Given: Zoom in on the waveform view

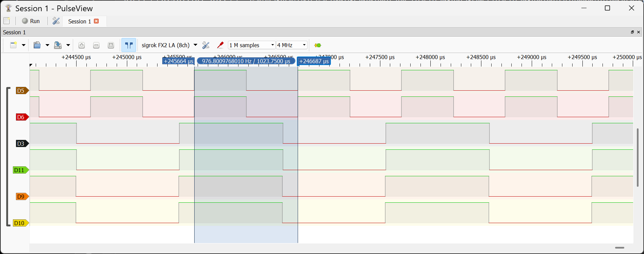Looking at the screenshot, I should (81, 45).
